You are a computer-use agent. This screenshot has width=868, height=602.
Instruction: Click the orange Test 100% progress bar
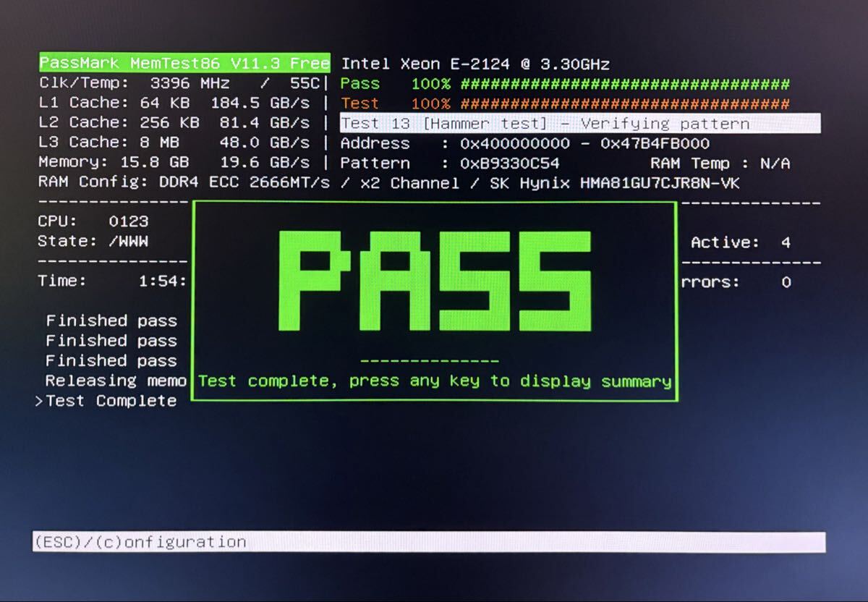(565, 103)
